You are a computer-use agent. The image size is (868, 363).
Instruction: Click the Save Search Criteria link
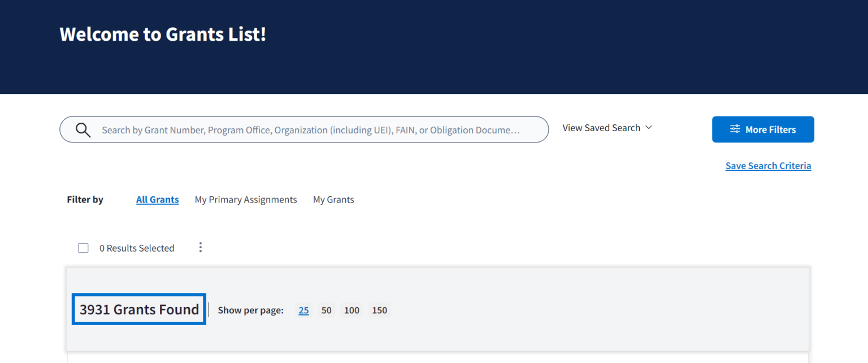coord(768,166)
